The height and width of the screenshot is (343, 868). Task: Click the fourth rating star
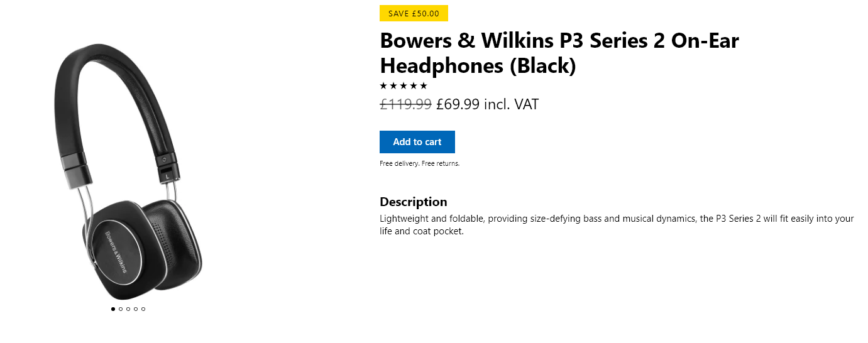(414, 86)
